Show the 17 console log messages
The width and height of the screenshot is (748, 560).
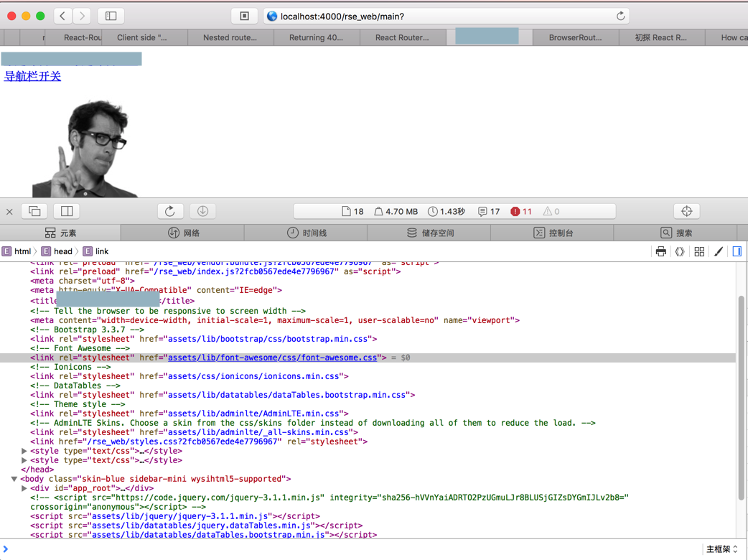click(x=489, y=211)
